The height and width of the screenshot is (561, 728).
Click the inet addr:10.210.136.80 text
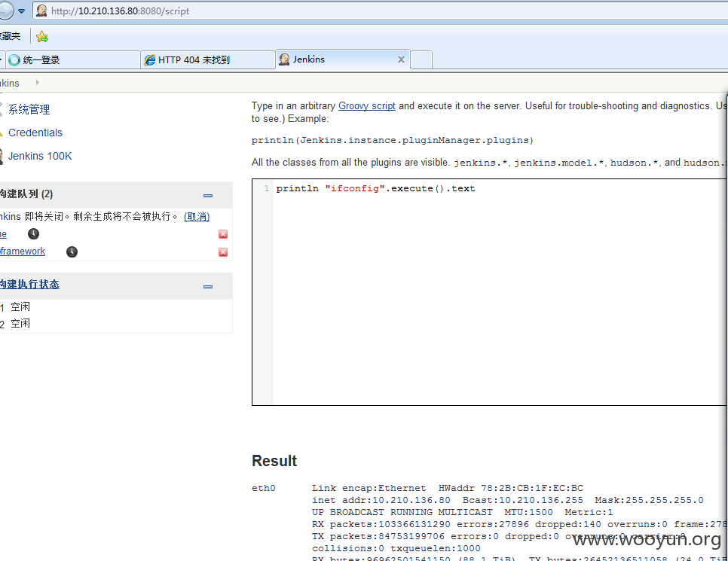[381, 500]
